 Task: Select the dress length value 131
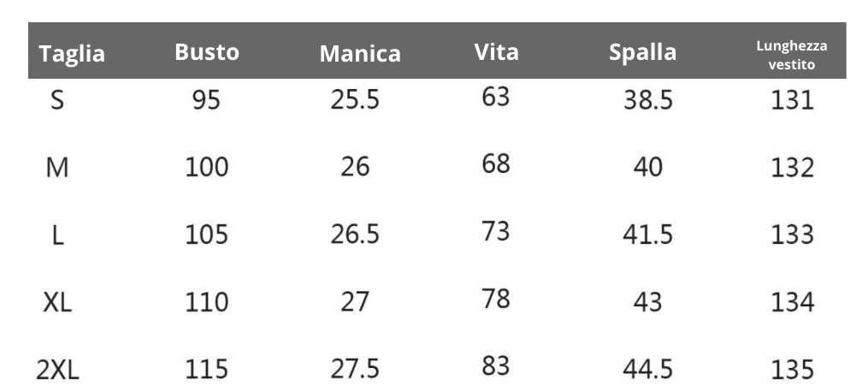(x=792, y=101)
